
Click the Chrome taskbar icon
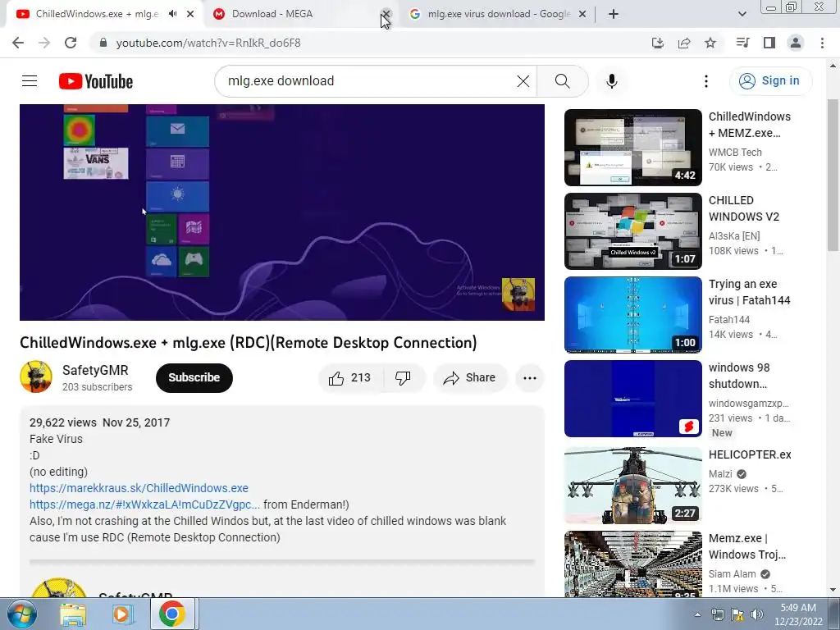pos(171,614)
